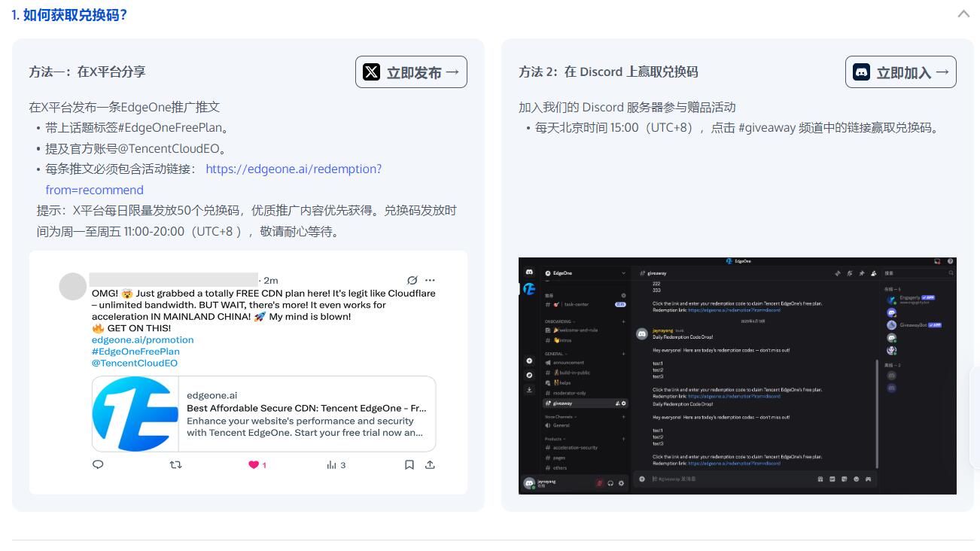Click the sample tweet's reply bubble icon
The image size is (980, 551).
(97, 464)
